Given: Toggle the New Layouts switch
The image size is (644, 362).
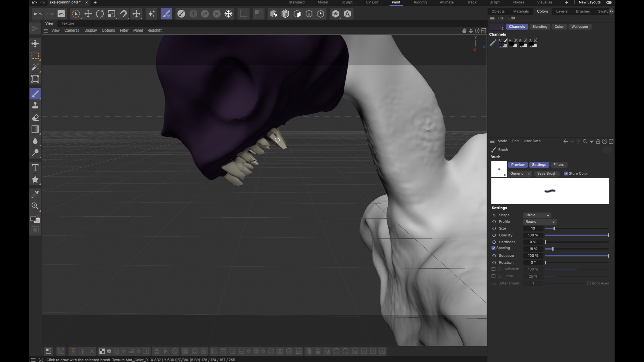Looking at the screenshot, I should (x=609, y=2).
